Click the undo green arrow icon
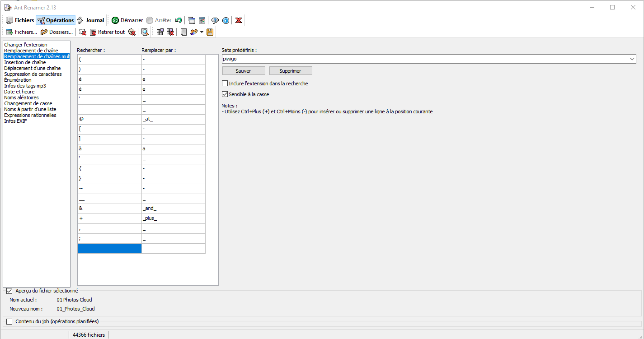This screenshot has width=644, height=339. (179, 20)
